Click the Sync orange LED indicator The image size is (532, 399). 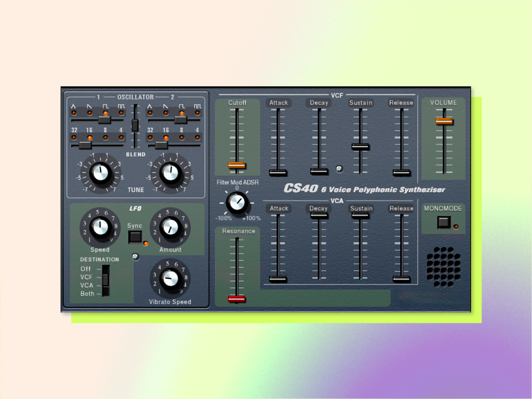pyautogui.click(x=146, y=243)
